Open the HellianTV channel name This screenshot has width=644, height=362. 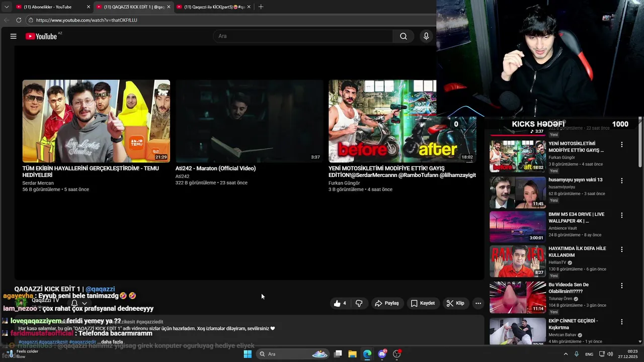[x=557, y=262]
